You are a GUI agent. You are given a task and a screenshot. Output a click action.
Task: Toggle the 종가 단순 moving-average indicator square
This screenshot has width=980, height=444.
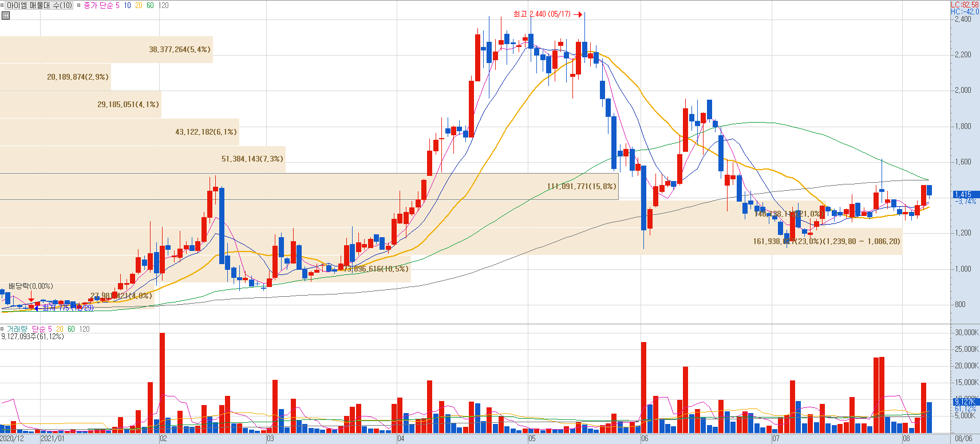click(x=79, y=5)
